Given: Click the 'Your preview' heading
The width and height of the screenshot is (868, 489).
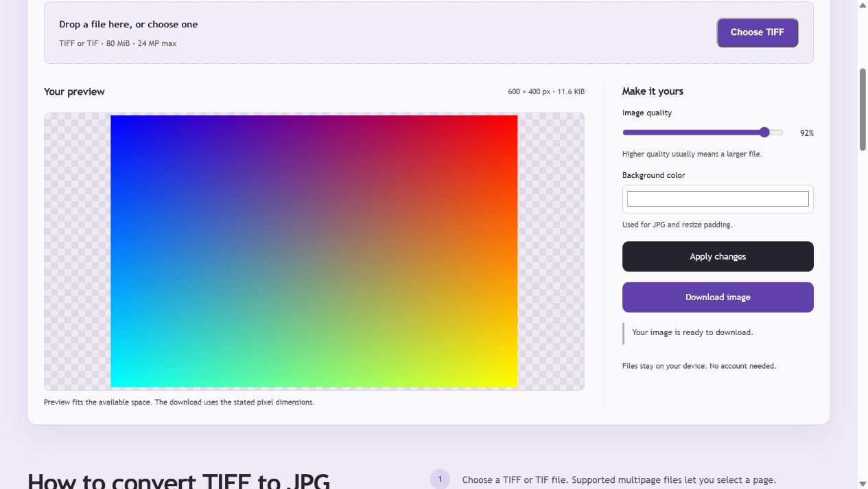Looking at the screenshot, I should tap(74, 91).
